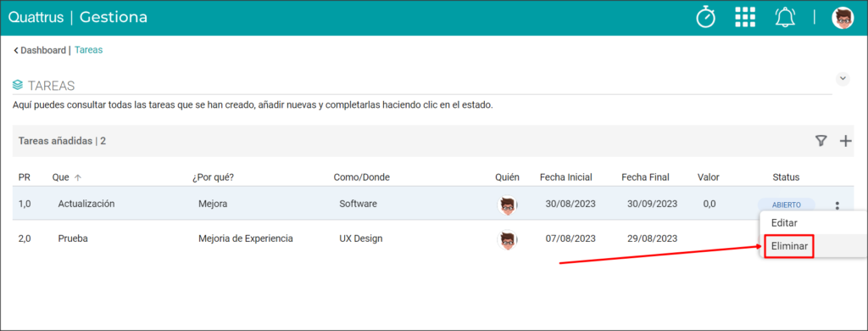Image resolution: width=868 pixels, height=331 pixels.
Task: Click the 30/09/2023 end date
Action: 652,204
